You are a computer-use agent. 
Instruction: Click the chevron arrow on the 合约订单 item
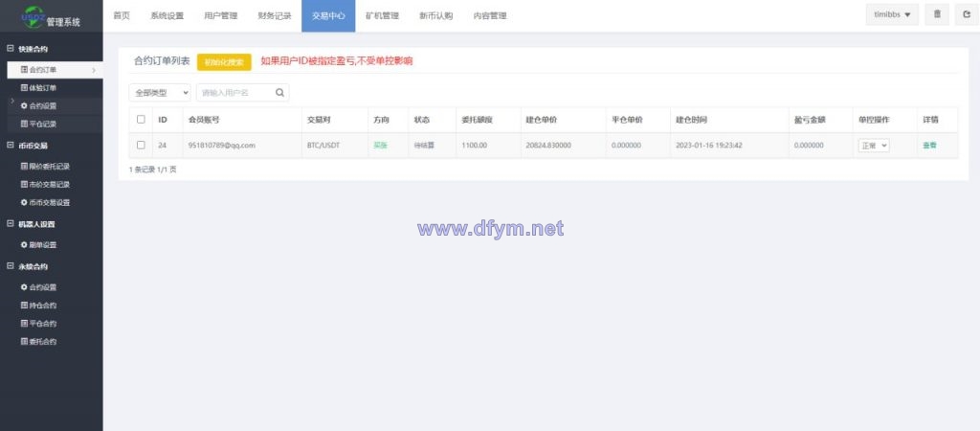(94, 70)
